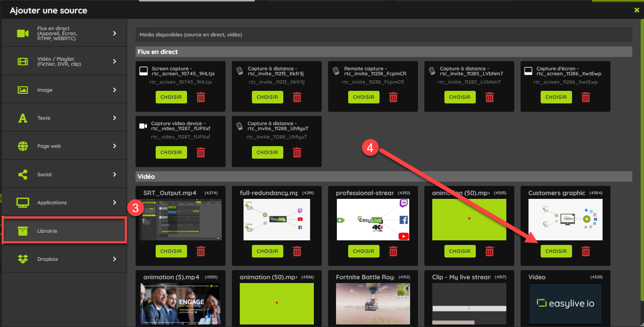644x327 pixels.
Task: Click the Customers graphic video thumbnail
Action: [x=565, y=219]
